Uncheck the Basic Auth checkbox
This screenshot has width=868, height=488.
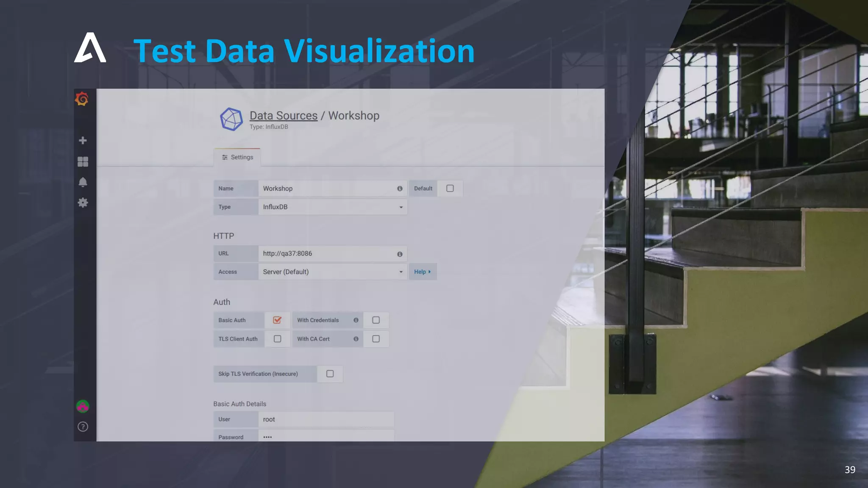277,320
